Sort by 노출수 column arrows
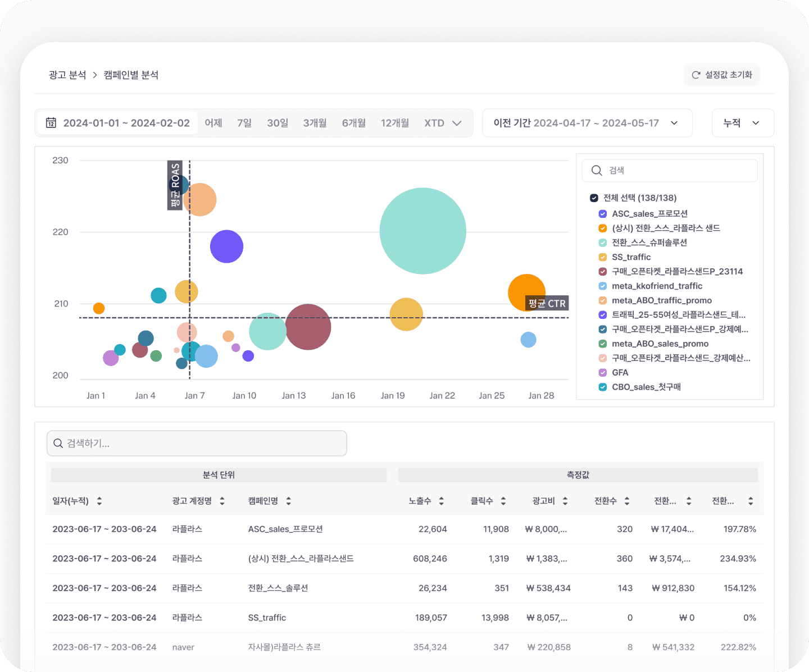This screenshot has height=672, width=809. (442, 501)
